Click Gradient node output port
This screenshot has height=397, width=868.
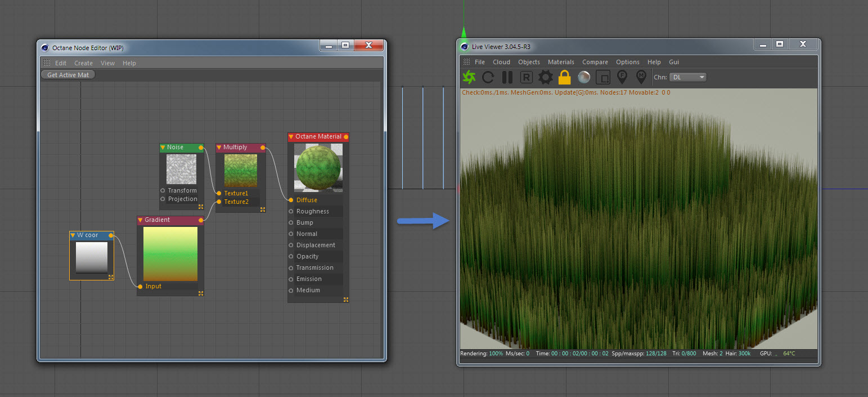point(201,220)
